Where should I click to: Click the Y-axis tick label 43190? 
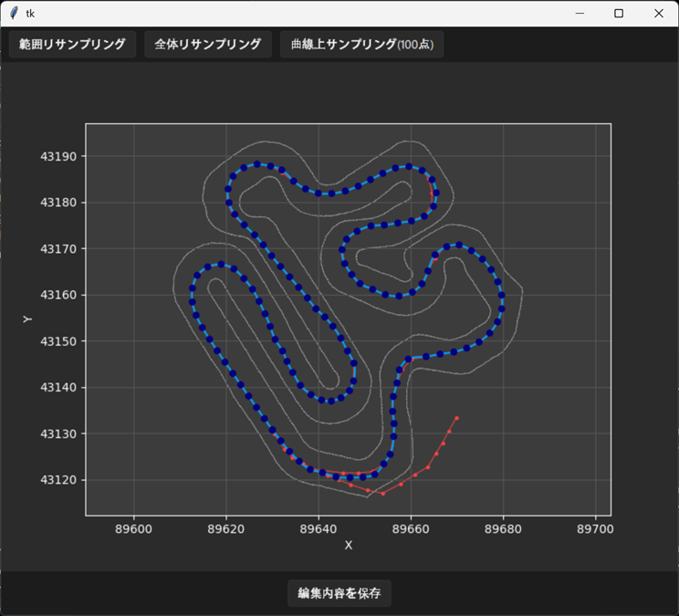tap(58, 156)
